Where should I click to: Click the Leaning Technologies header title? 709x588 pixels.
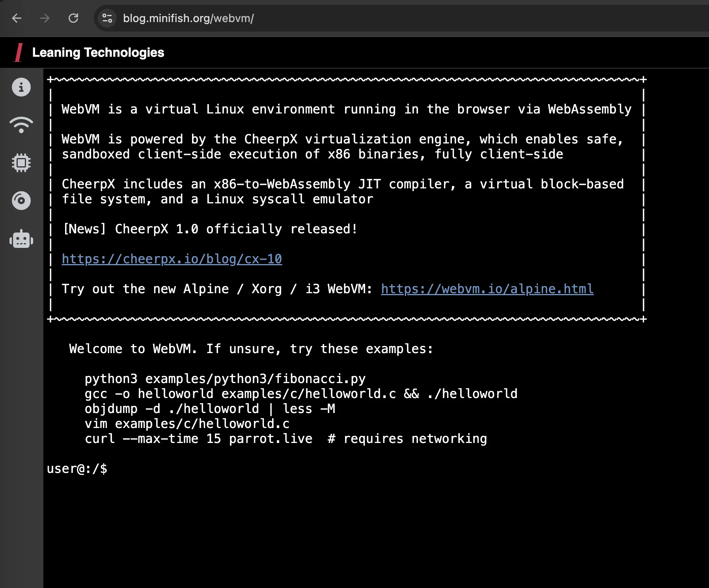pyautogui.click(x=98, y=52)
